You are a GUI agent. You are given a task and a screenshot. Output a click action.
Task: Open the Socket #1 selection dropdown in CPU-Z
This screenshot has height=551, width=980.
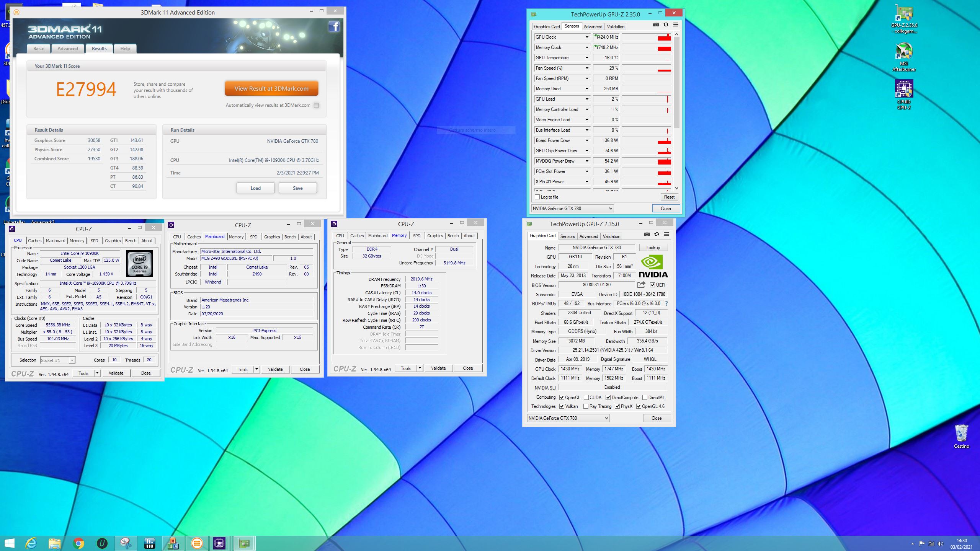tap(57, 360)
